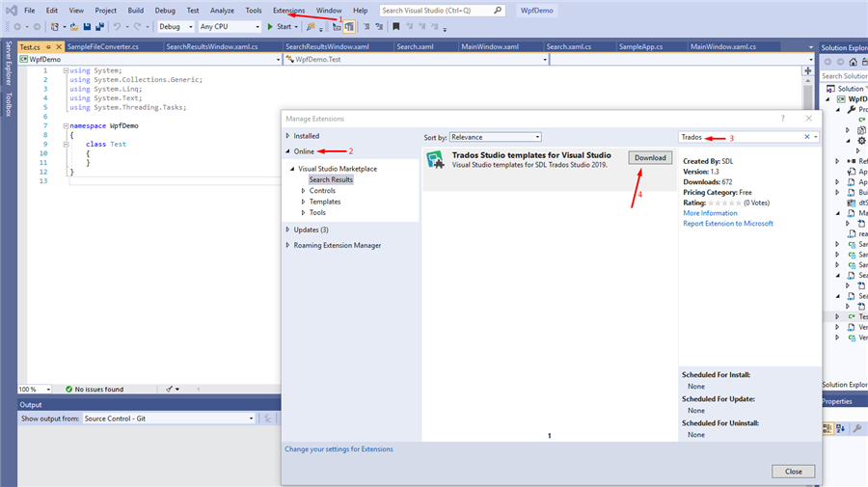Open the WpfDemo project scope dropdown
The width and height of the screenshot is (868, 487).
150,59
